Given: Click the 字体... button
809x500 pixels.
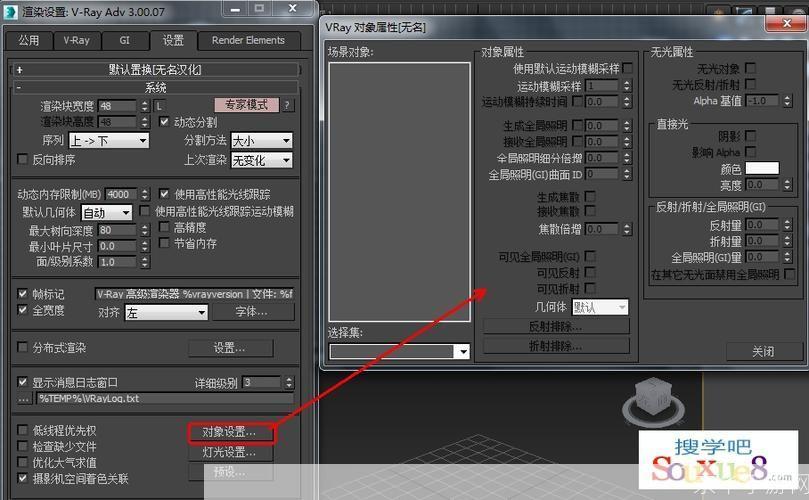Looking at the screenshot, I should point(253,312).
